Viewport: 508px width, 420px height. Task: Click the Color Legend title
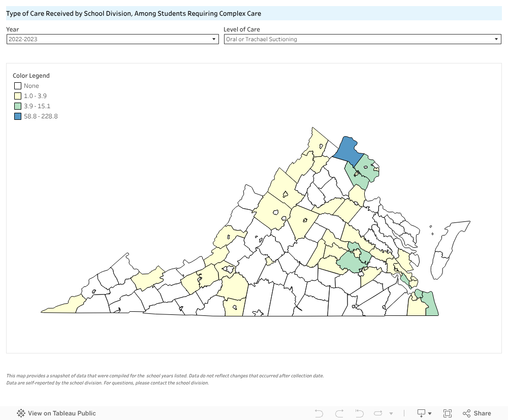tap(31, 76)
